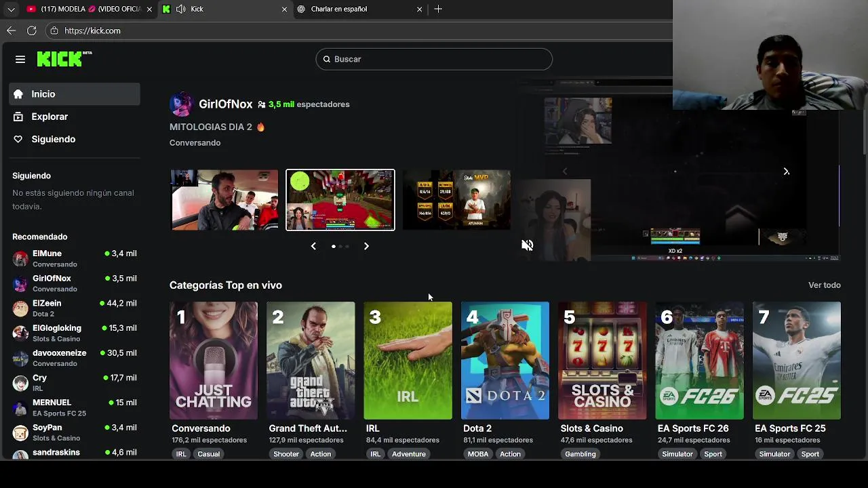Click the first carousel pagination dot

coord(334,246)
